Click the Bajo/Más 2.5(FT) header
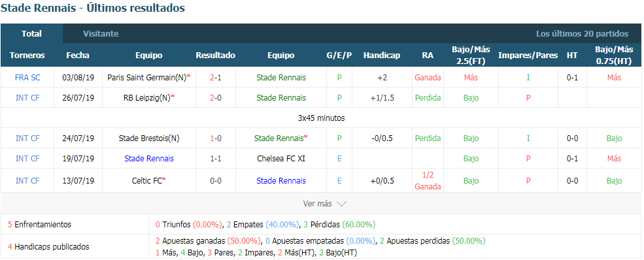Viewport: 644px width, 260px height. 471,56
